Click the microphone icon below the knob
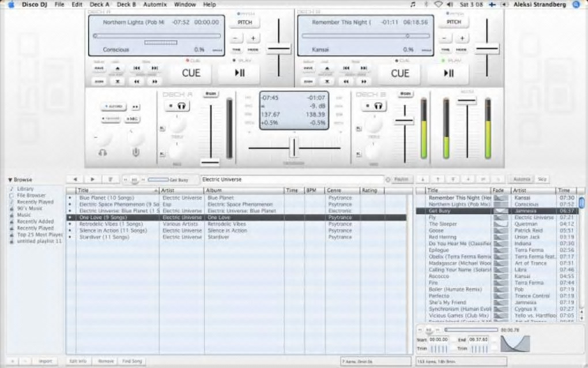The image size is (588, 368). click(x=135, y=152)
